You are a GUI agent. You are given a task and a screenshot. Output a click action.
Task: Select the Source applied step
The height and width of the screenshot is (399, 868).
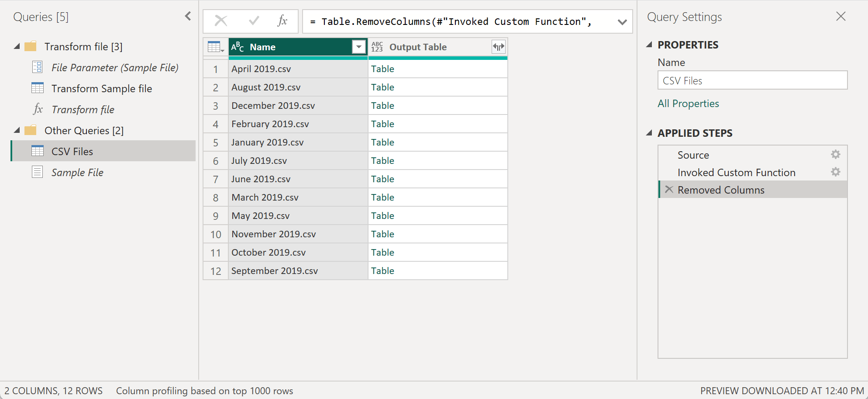[x=693, y=155]
